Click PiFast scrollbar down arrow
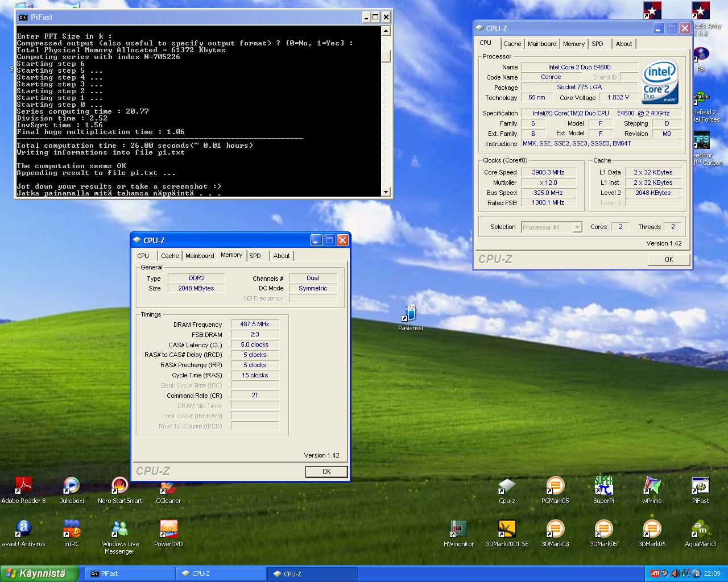Image resolution: width=728 pixels, height=582 pixels. (386, 192)
